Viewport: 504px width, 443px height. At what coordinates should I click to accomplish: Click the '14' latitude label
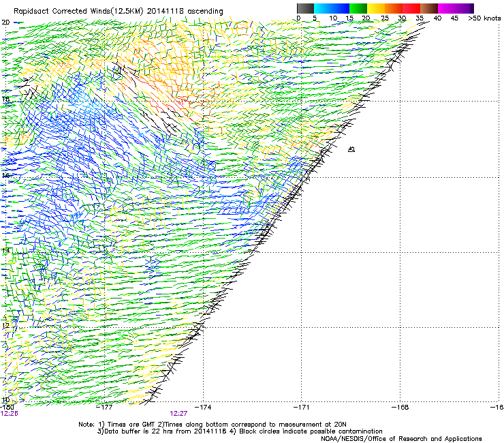(x=5, y=250)
